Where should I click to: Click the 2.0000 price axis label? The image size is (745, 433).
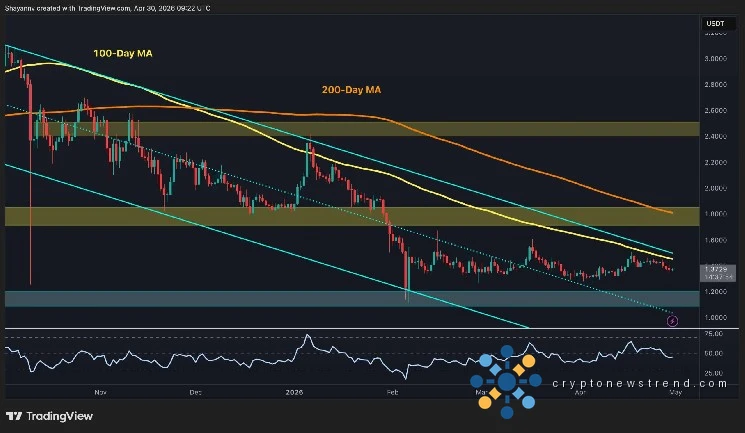click(x=715, y=188)
